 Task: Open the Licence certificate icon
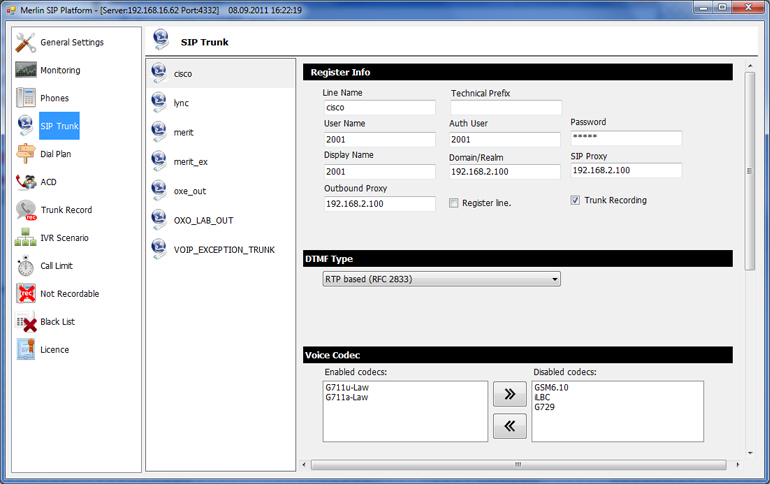tap(26, 350)
